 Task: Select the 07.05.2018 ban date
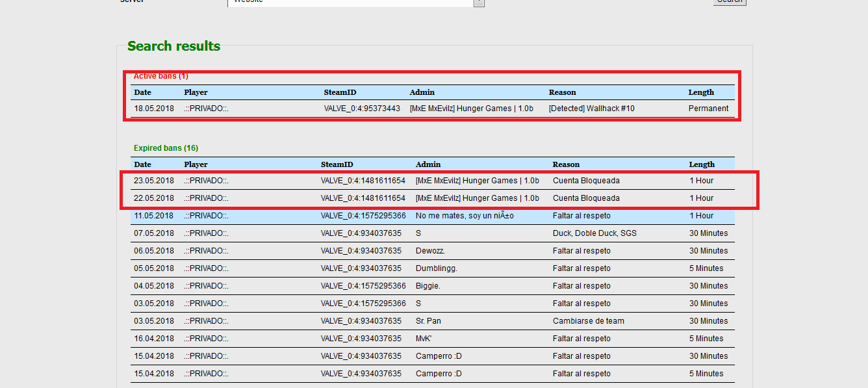(154, 233)
